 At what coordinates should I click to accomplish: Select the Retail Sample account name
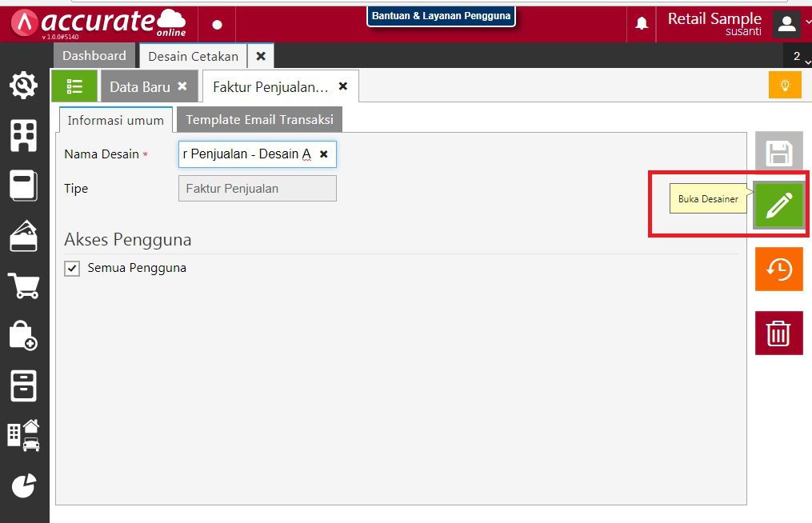[714, 18]
